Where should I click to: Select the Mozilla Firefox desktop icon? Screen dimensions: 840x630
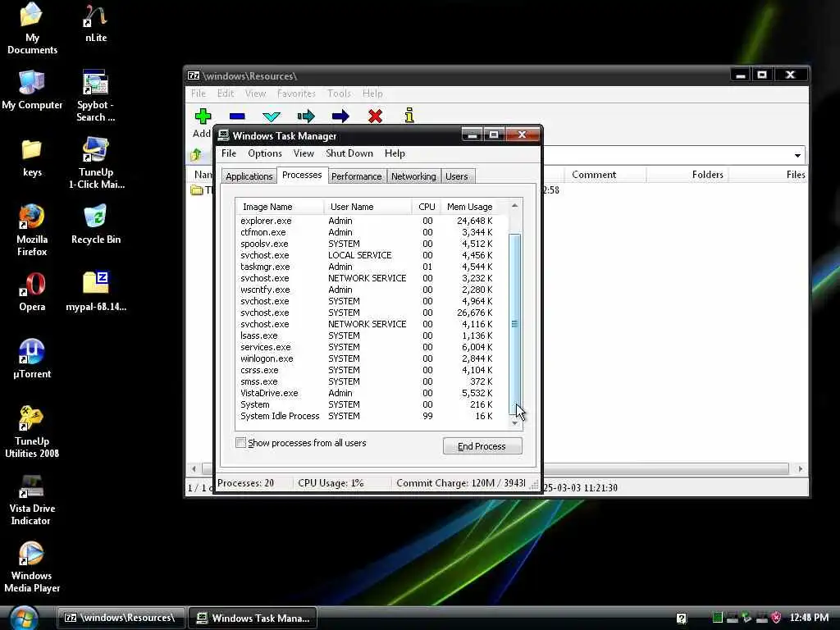32,231
